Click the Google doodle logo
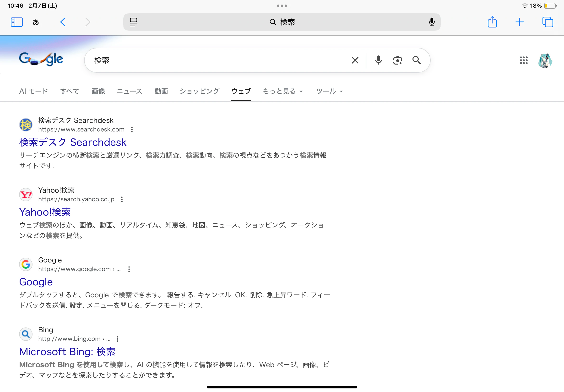Viewport: 564px width, 392px height. 41,59
